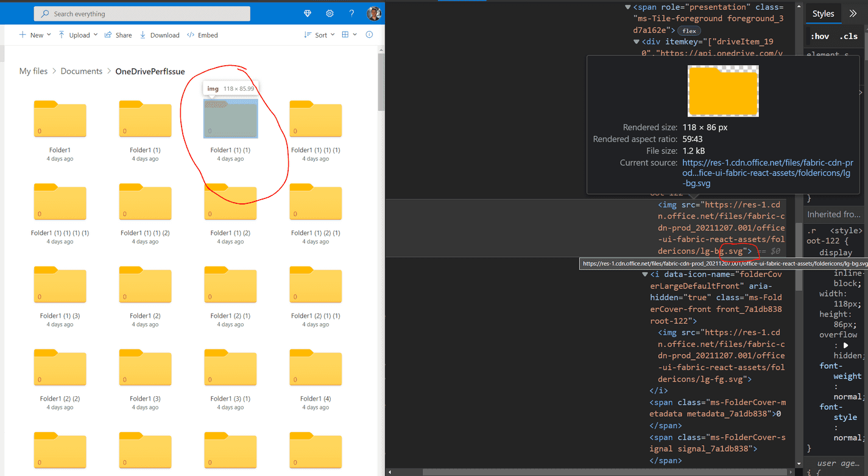
Task: Open OneDrive settings gear
Action: point(330,13)
